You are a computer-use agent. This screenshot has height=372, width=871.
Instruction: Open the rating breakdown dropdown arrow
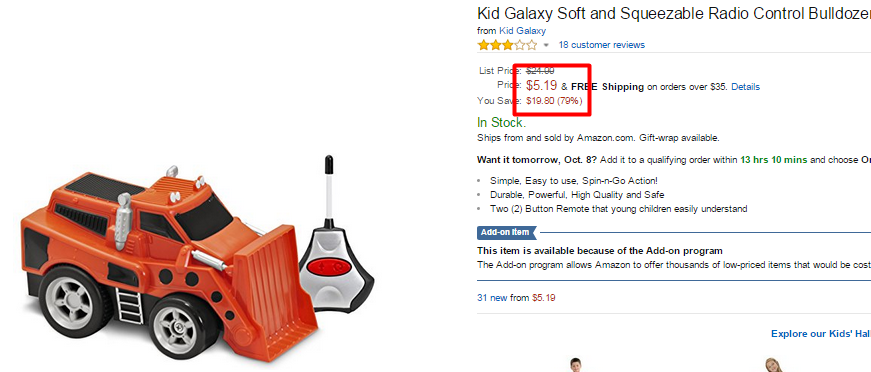[x=546, y=46]
